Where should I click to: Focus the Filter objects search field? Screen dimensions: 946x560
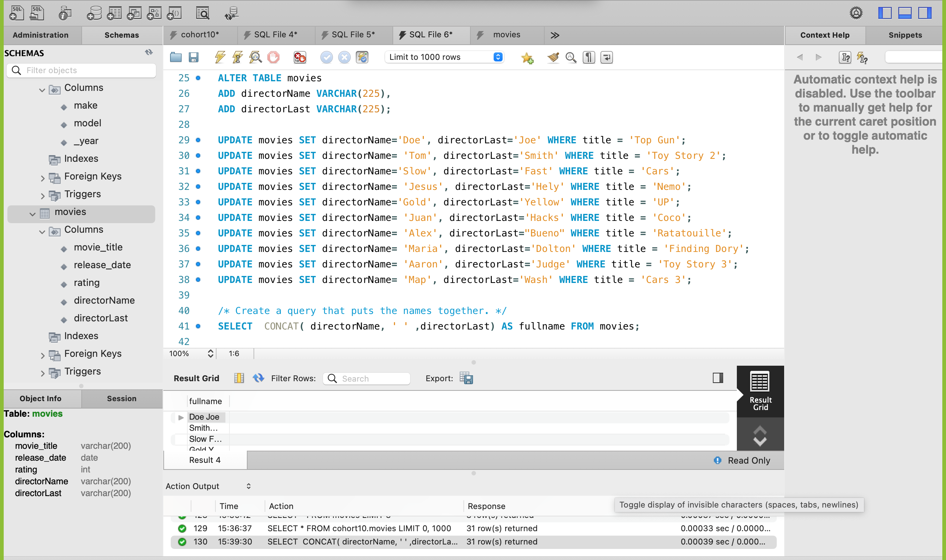tap(81, 70)
